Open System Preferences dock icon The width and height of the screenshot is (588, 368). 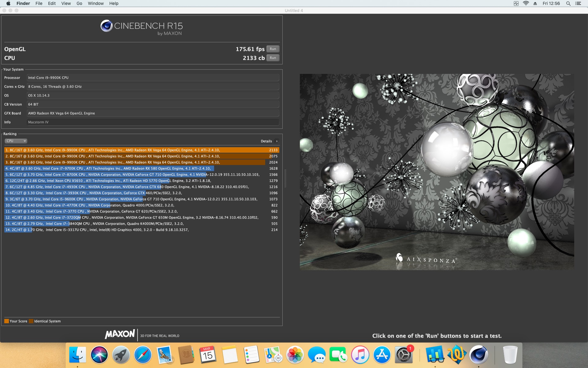[403, 355]
